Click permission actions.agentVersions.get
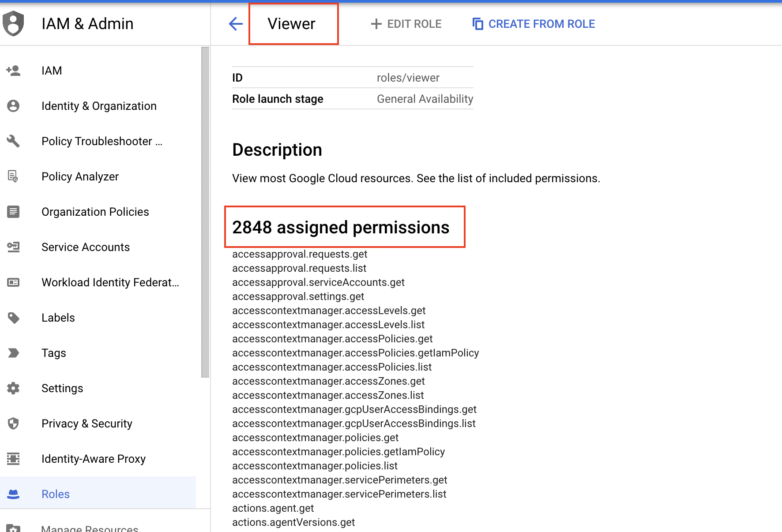 pyautogui.click(x=293, y=522)
